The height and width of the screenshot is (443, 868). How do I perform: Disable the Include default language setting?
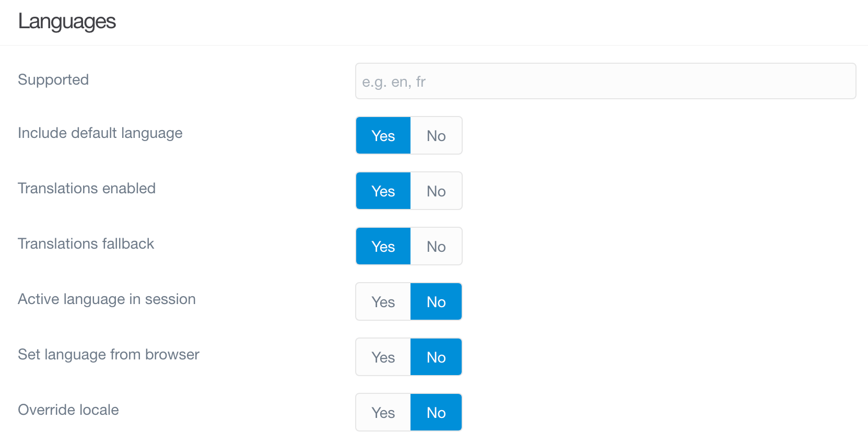[x=437, y=135]
